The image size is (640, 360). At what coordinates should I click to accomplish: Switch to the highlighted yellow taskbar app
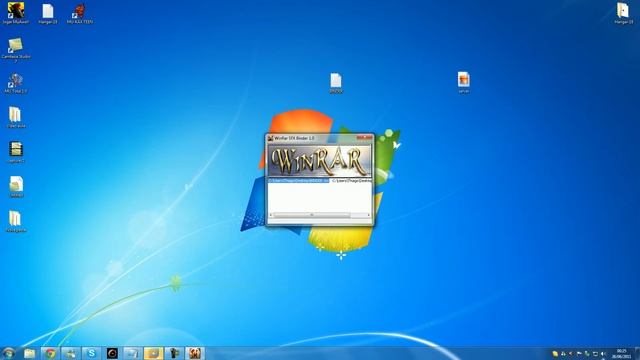point(153,353)
